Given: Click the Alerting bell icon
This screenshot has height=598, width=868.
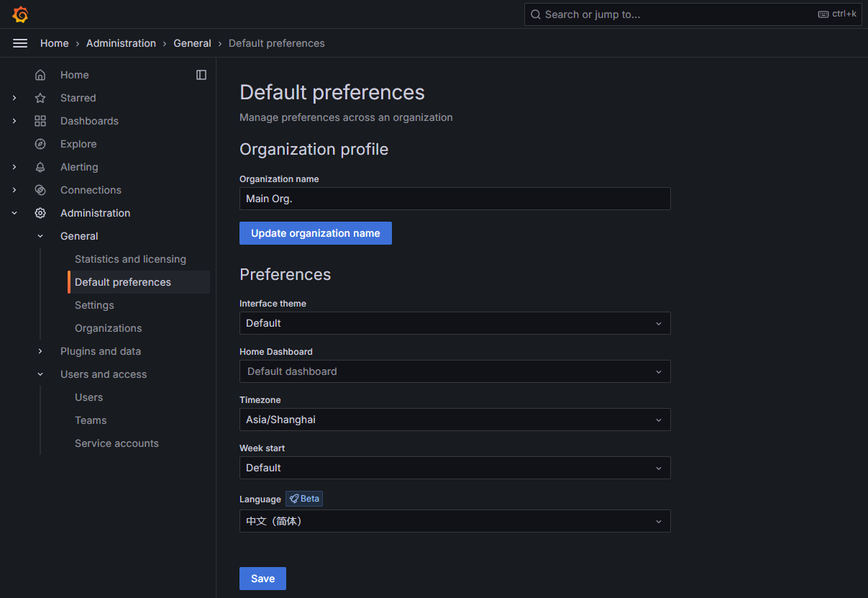Looking at the screenshot, I should point(40,167).
